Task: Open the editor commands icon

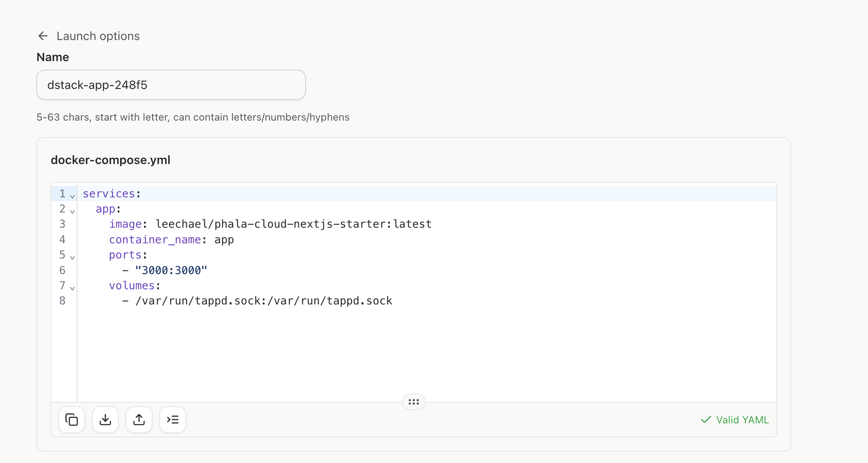Action: (172, 419)
